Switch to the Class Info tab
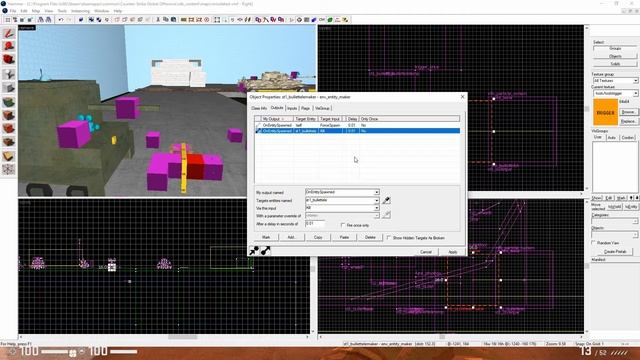The image size is (640, 360). [259, 108]
